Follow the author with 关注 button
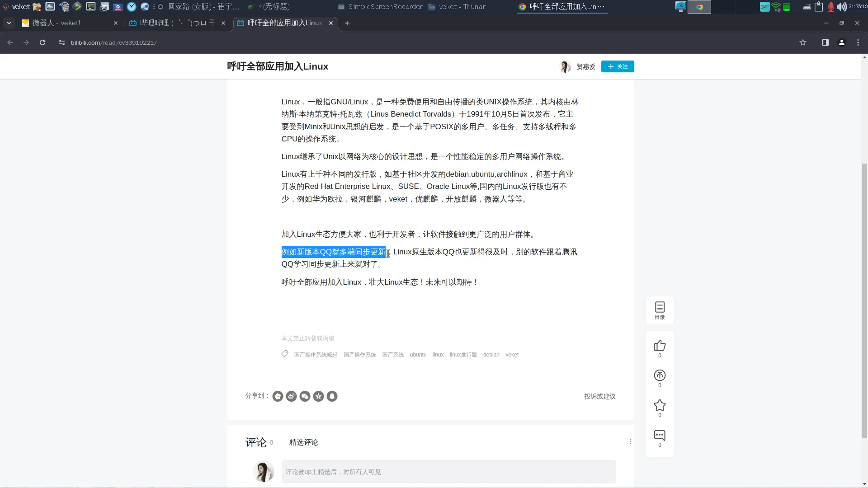The width and height of the screenshot is (868, 488). (x=617, y=66)
